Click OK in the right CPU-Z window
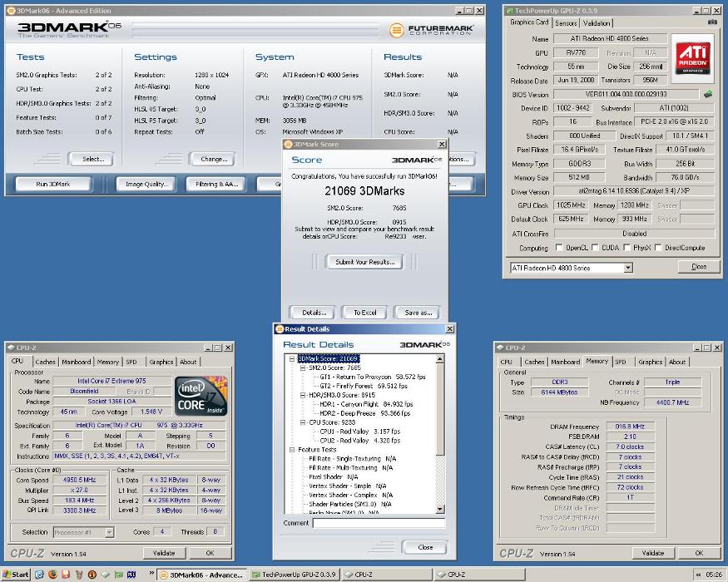This screenshot has width=728, height=582. tap(699, 553)
